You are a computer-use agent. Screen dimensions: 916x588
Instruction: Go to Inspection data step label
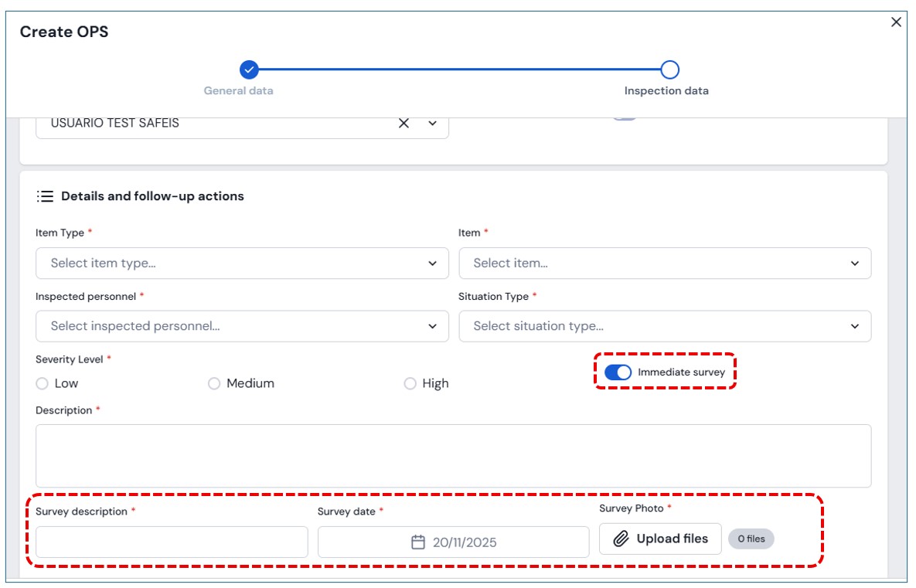click(x=666, y=91)
